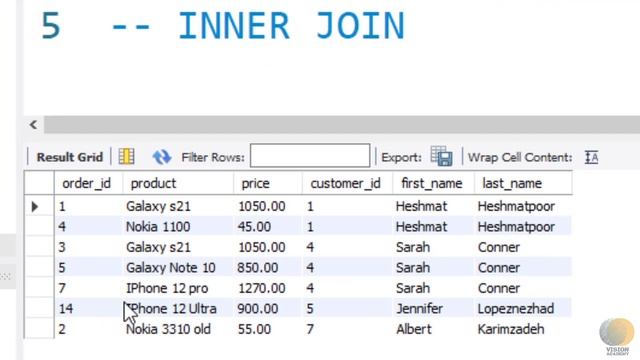This screenshot has height=360, width=640.
Task: Select price cell '1270.00'
Action: tap(262, 288)
